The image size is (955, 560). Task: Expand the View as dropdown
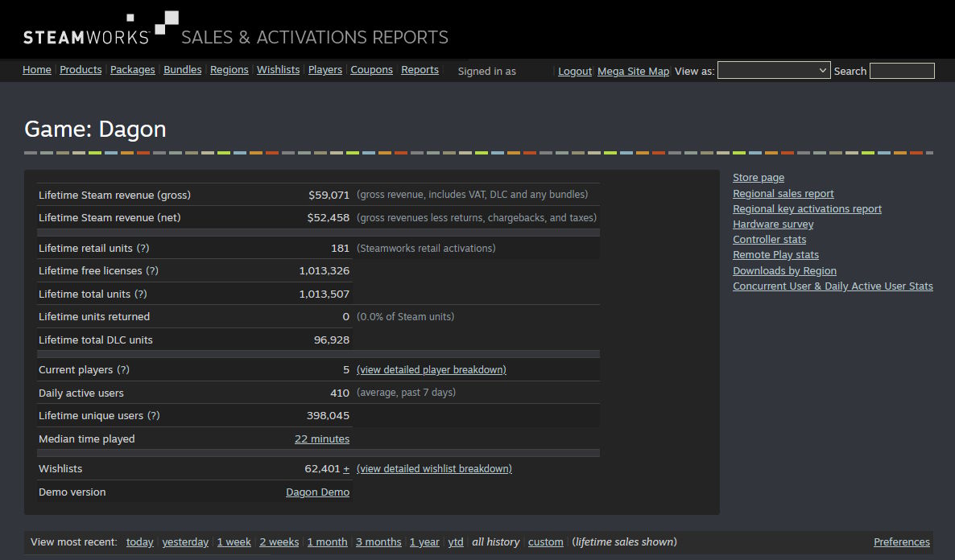774,70
